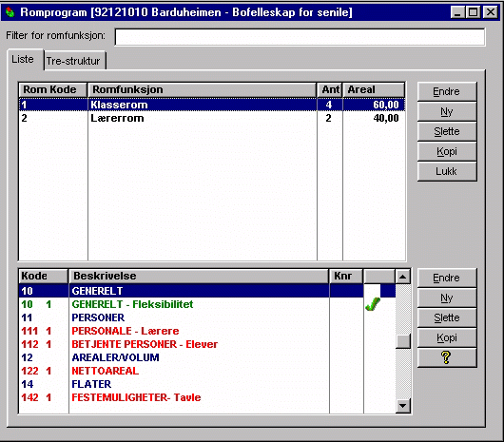
Task: Click the Lukk button
Action: pos(446,171)
